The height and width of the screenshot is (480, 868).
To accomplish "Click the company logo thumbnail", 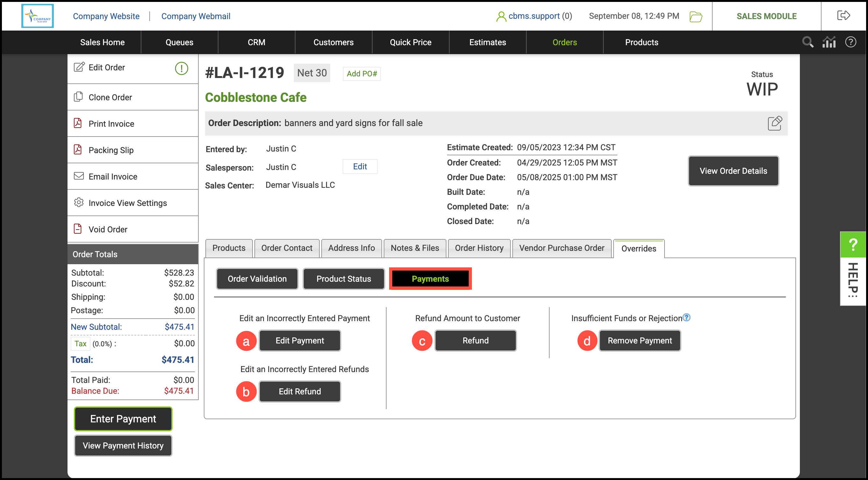I will [x=37, y=16].
